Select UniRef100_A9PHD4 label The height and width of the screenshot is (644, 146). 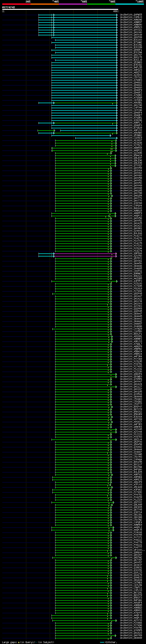click(131, 477)
